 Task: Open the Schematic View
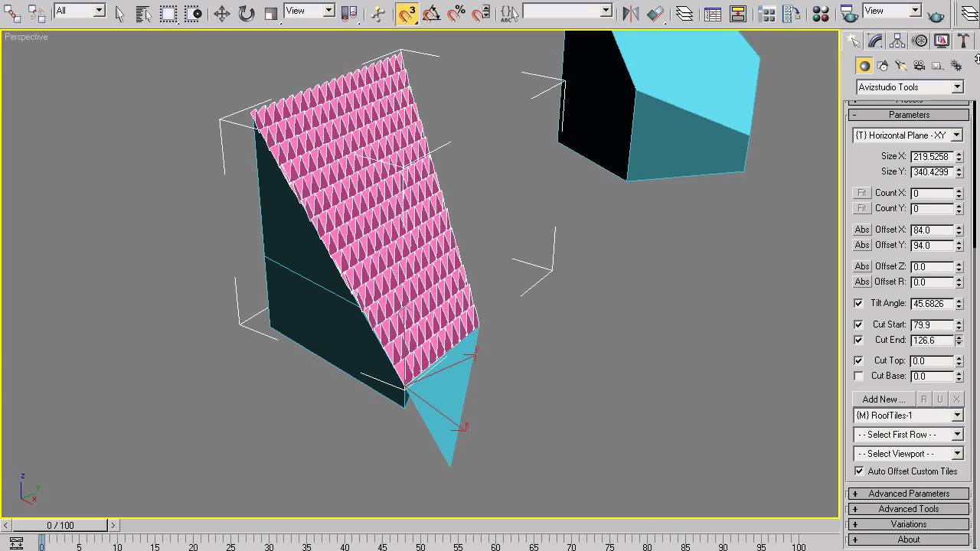[x=738, y=13]
